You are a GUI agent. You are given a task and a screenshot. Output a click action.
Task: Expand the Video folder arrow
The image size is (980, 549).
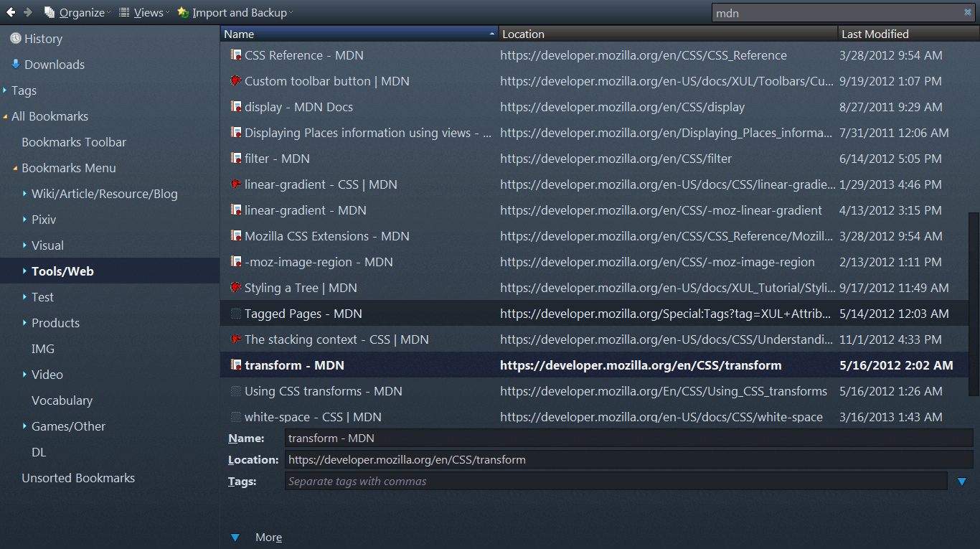(x=25, y=375)
